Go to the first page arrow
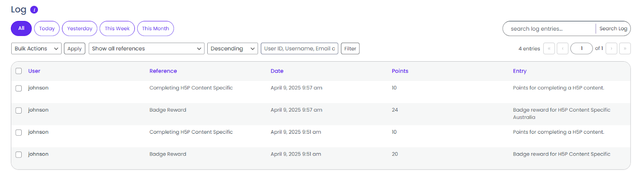Screen dimensions: 644x174 coord(549,49)
